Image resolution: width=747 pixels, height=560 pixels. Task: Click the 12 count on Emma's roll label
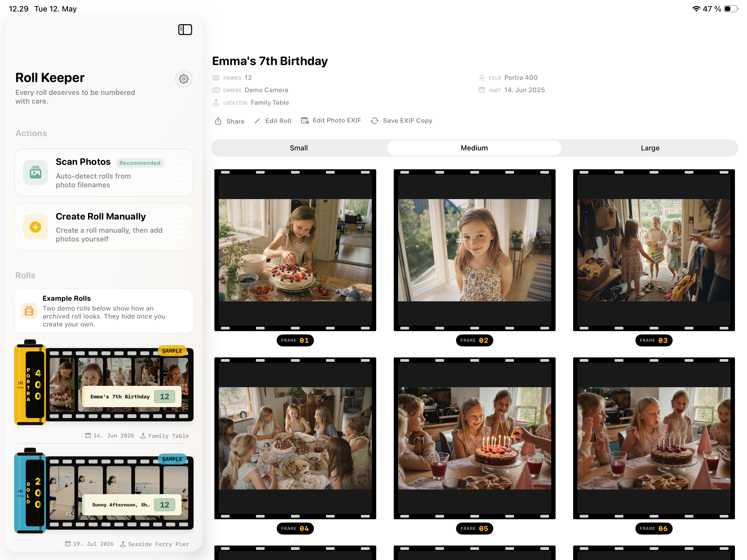(164, 396)
